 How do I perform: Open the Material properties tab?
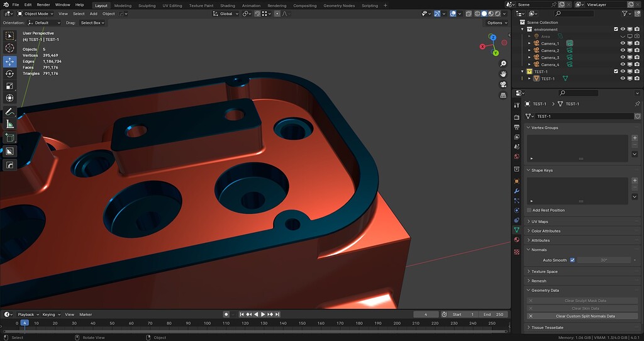pos(517,240)
